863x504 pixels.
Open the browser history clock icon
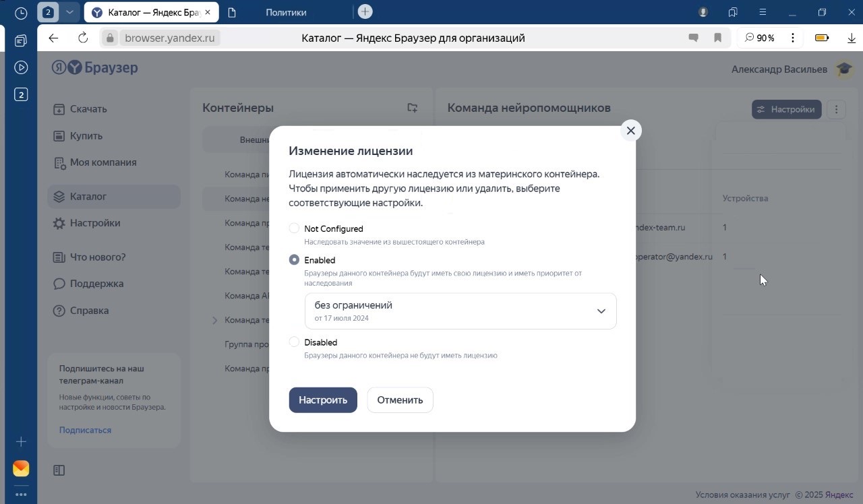[21, 12]
